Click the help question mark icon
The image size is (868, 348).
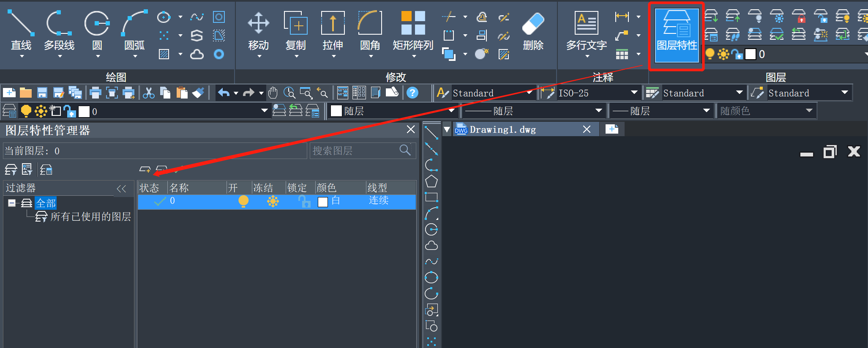click(x=412, y=93)
